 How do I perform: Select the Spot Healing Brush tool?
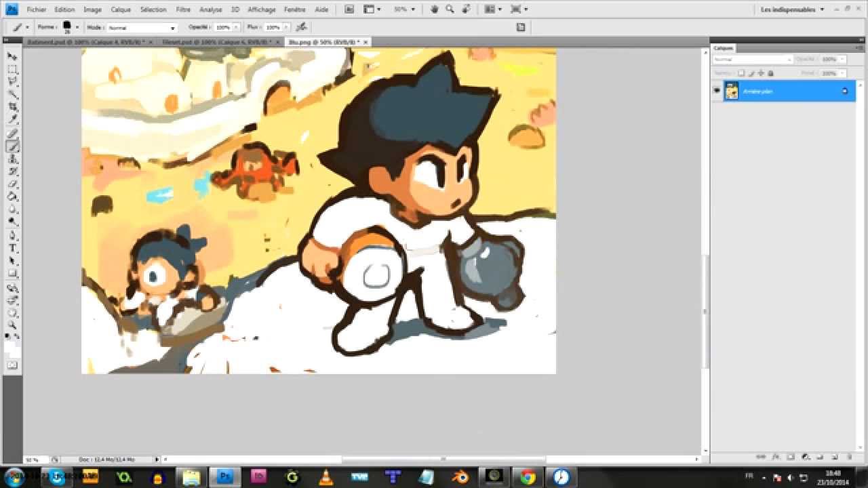[x=12, y=134]
